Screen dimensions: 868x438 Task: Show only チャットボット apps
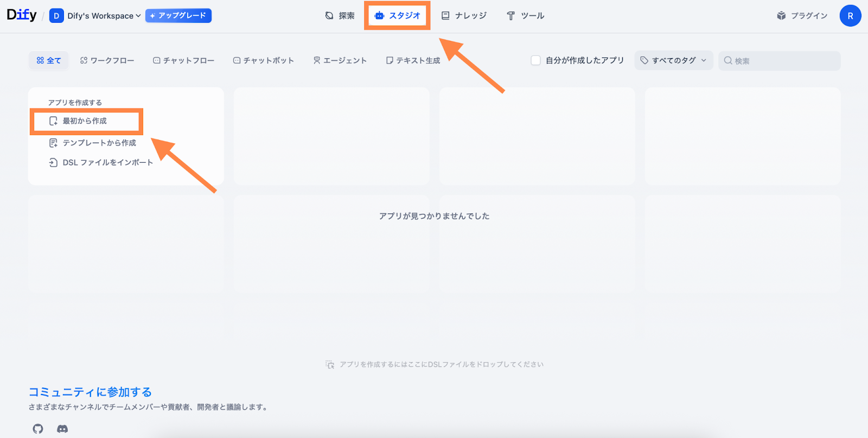(x=263, y=60)
